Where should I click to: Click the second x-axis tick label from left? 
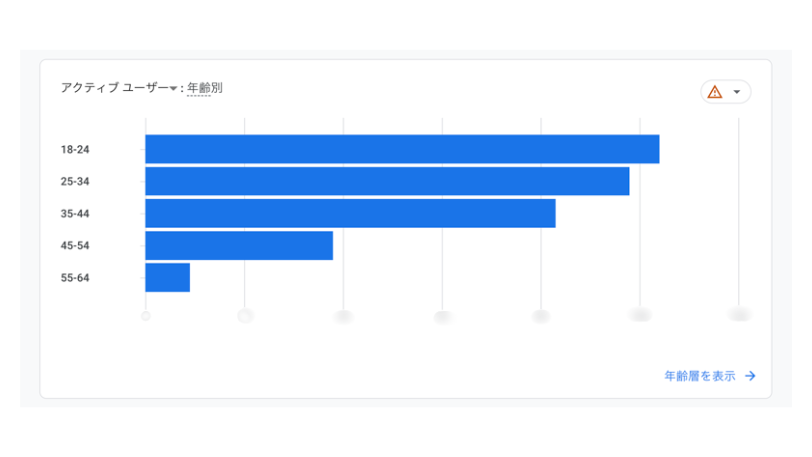point(245,316)
